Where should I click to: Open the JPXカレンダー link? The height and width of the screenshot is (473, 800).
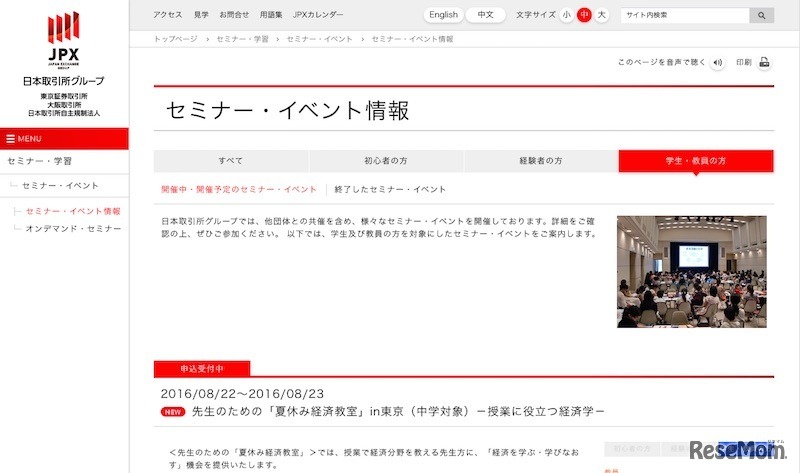pos(318,15)
